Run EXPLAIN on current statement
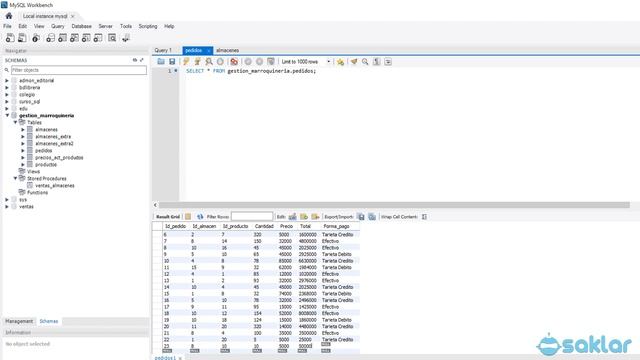Screen dimensions: 640x360 point(209,62)
